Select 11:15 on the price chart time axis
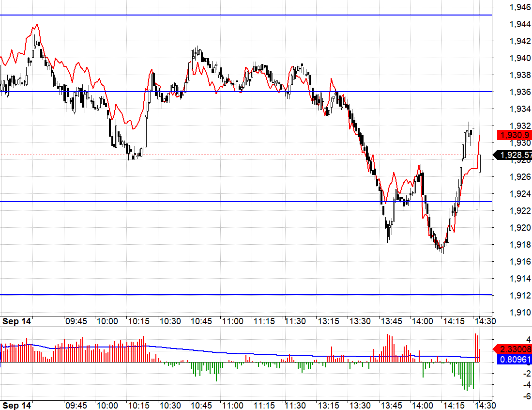The image size is (532, 410). coord(264,321)
